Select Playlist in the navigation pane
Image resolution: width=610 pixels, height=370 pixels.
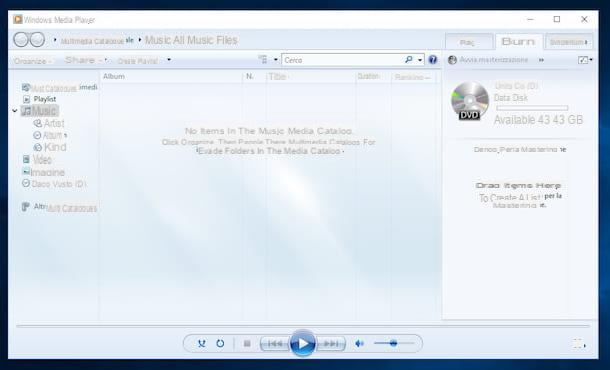click(x=40, y=99)
